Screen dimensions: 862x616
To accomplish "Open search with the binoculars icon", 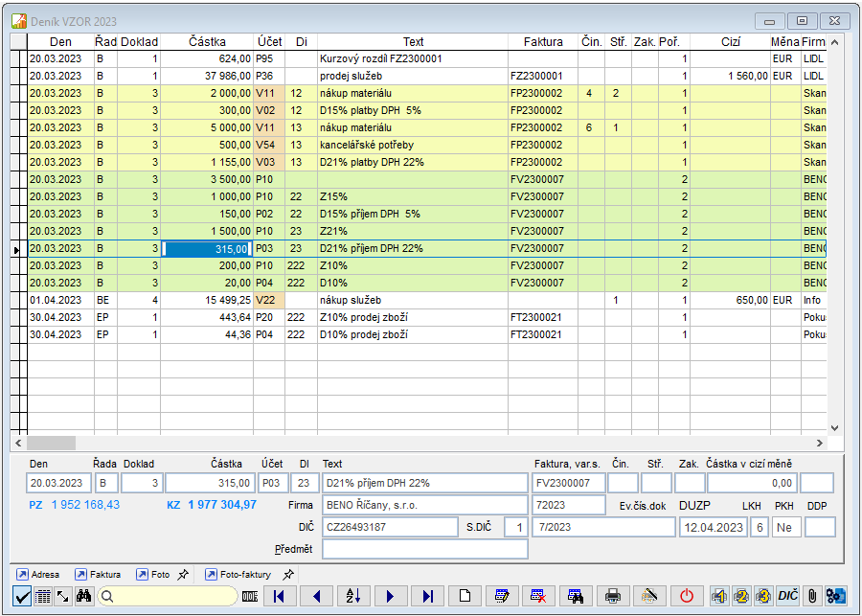I will pos(83,596).
